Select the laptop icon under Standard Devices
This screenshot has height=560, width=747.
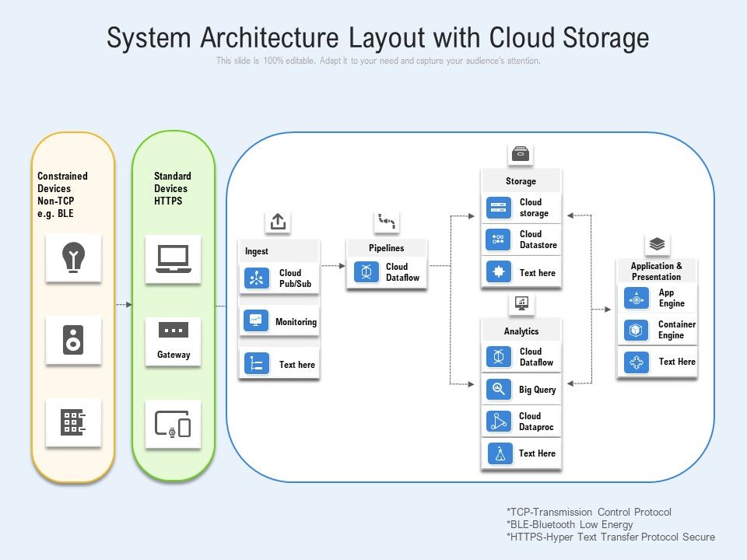pos(174,259)
